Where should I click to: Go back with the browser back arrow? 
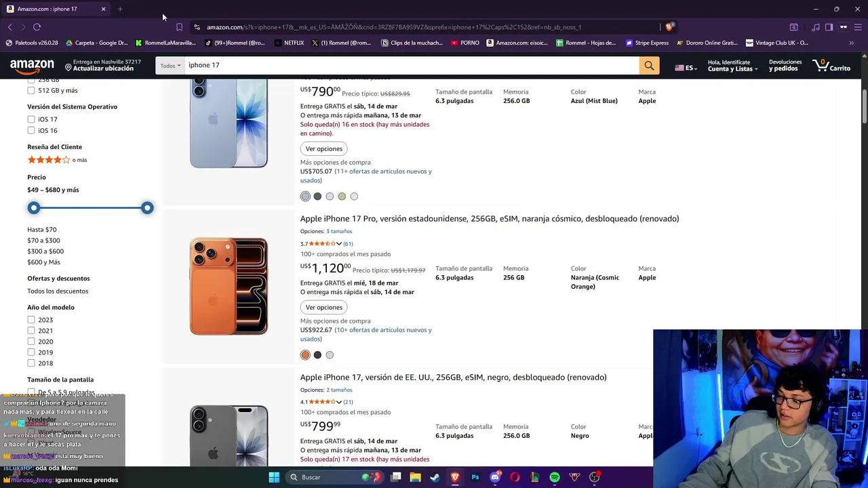point(10,27)
